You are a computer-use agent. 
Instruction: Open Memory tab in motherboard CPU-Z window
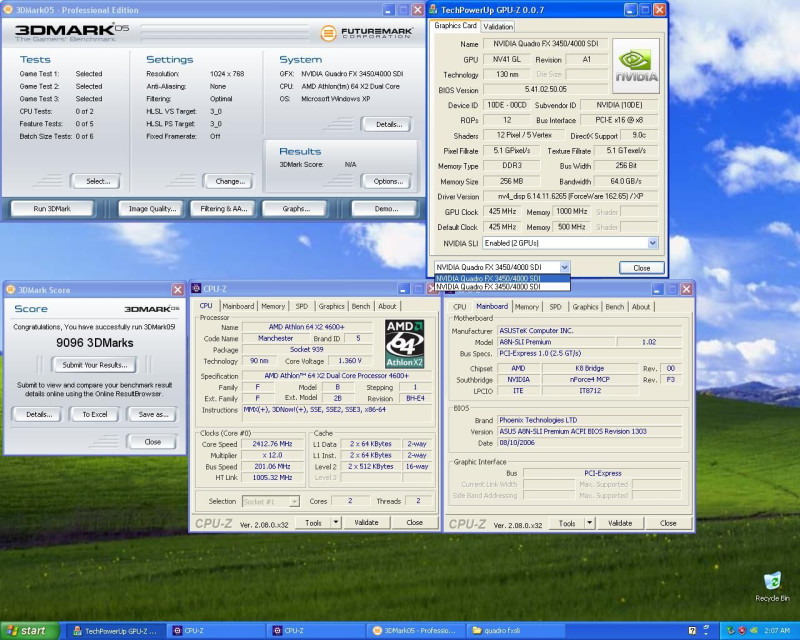527,307
